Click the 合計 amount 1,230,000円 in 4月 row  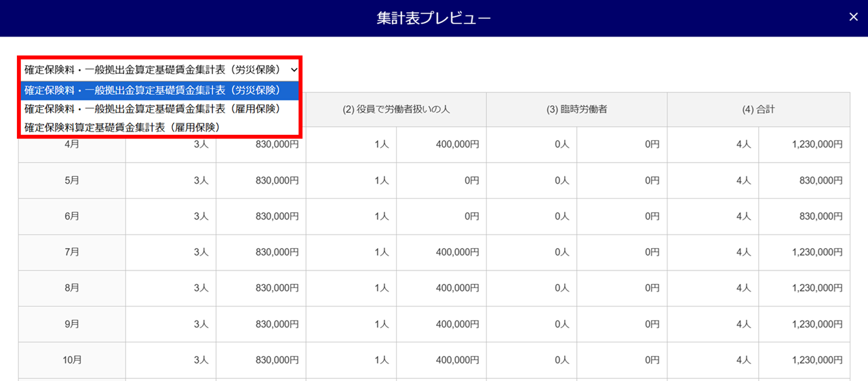point(816,144)
